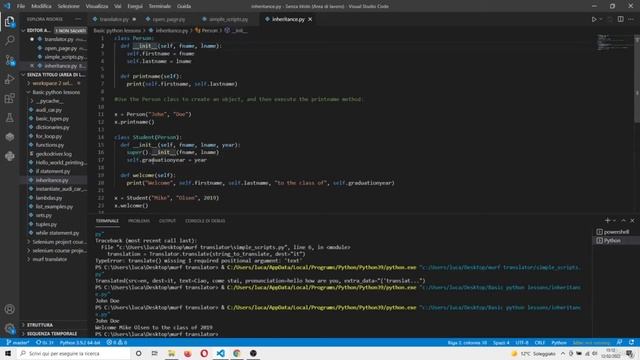Expand the selenium course project folder

point(53,250)
